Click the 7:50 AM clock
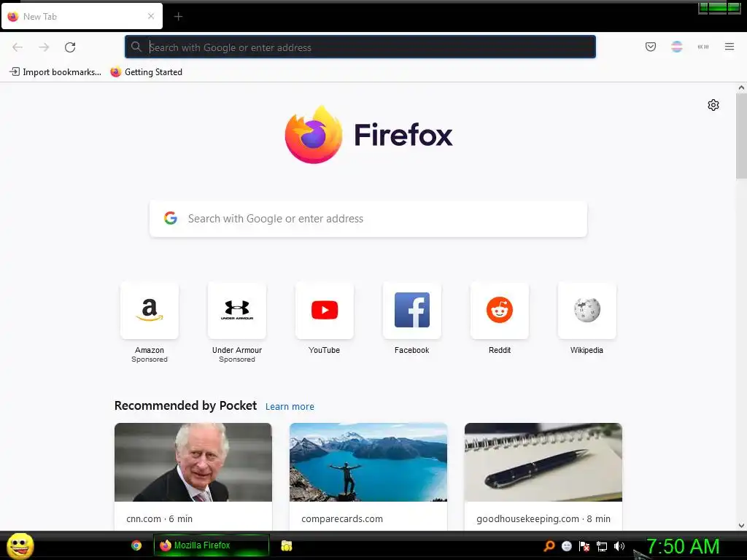This screenshot has height=560, width=747. coord(683,546)
